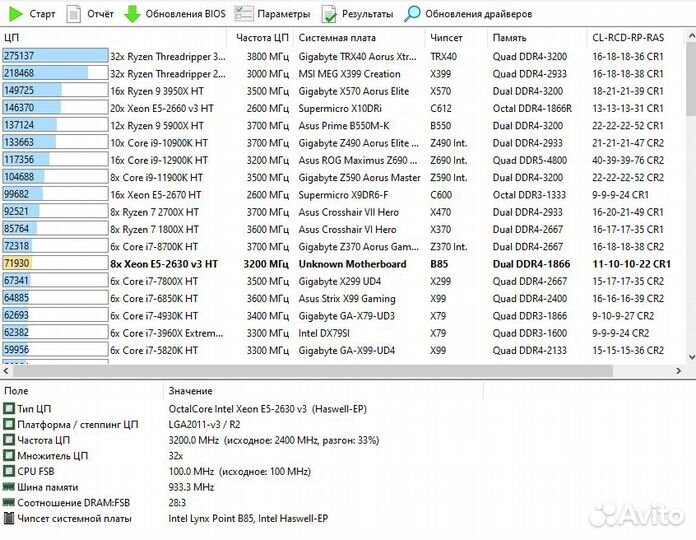Click the Тип ЦП field icon
The image size is (696, 540).
pyautogui.click(x=8, y=408)
